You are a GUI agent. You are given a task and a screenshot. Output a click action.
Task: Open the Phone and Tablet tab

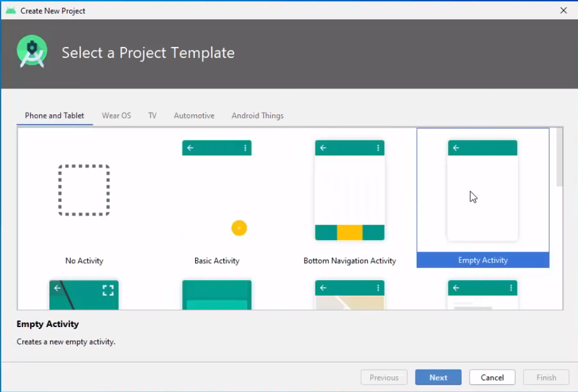coord(55,116)
